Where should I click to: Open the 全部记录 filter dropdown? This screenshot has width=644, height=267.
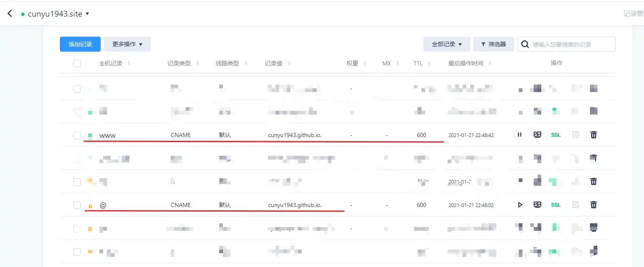447,44
